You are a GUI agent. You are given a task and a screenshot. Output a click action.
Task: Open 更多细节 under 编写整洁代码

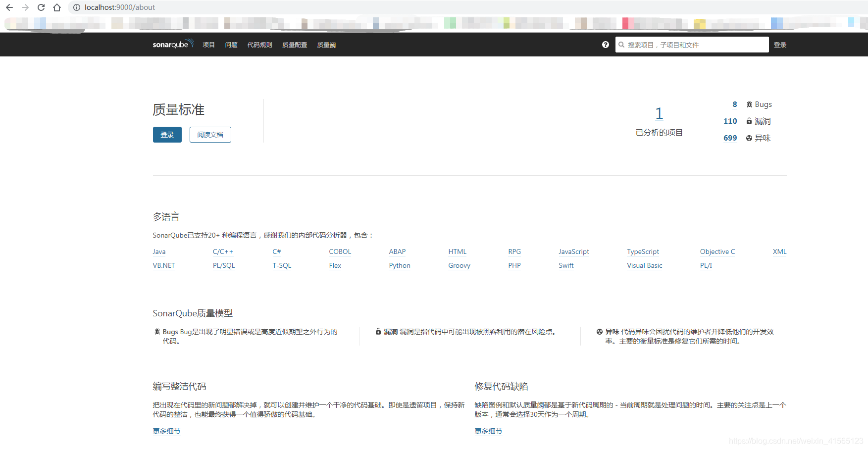tap(166, 431)
